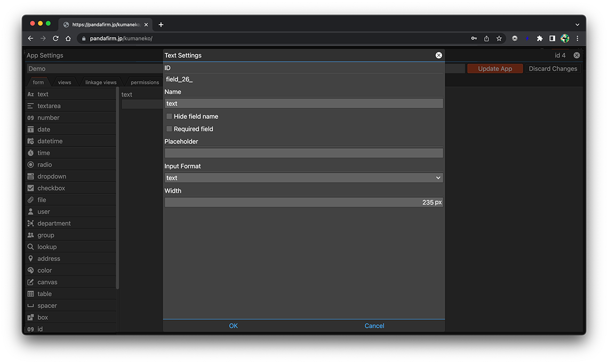Click the table field grid icon
This screenshot has width=608, height=364.
(x=30, y=294)
